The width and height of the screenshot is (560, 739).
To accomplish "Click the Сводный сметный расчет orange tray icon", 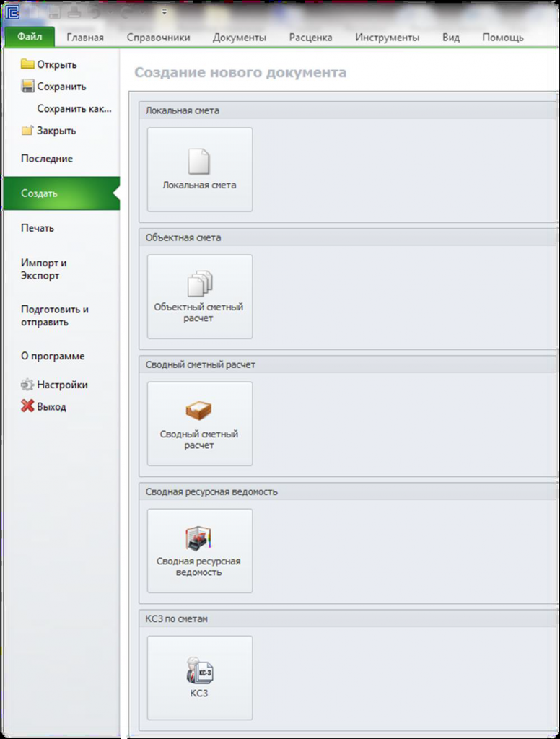I will pos(198,411).
